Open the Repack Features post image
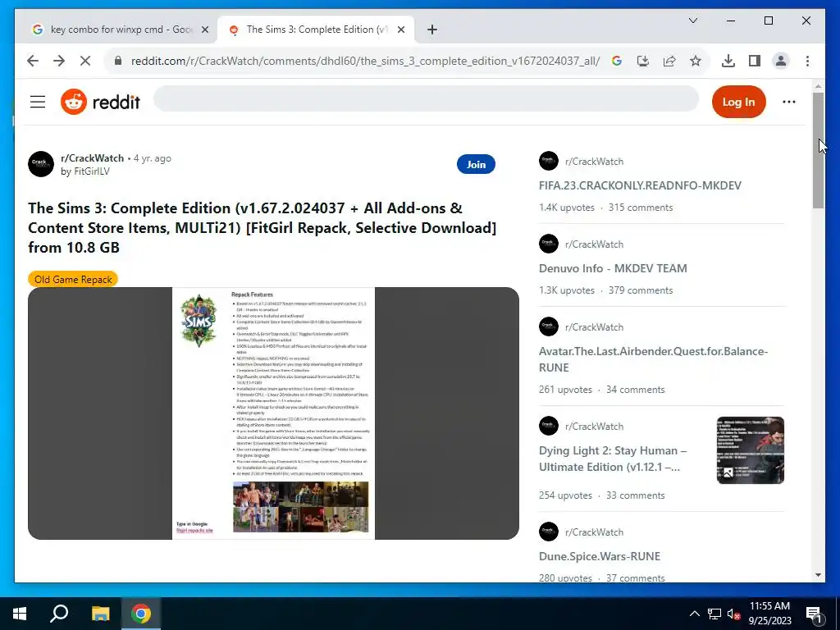840x630 pixels. (273, 413)
